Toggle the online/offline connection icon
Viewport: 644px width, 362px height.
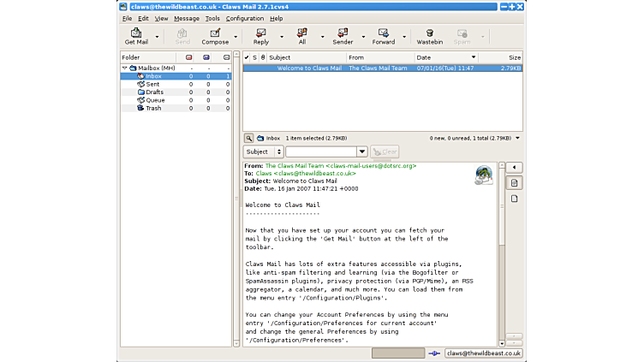(x=434, y=353)
